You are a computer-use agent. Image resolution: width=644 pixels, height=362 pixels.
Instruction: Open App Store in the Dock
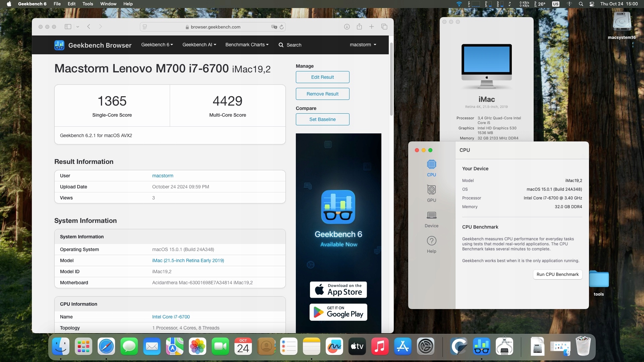403,346
